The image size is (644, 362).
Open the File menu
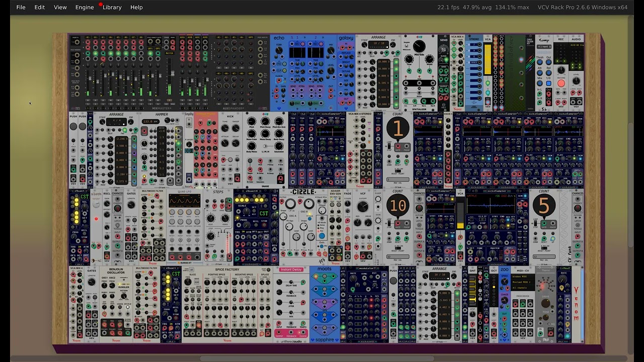21,7
